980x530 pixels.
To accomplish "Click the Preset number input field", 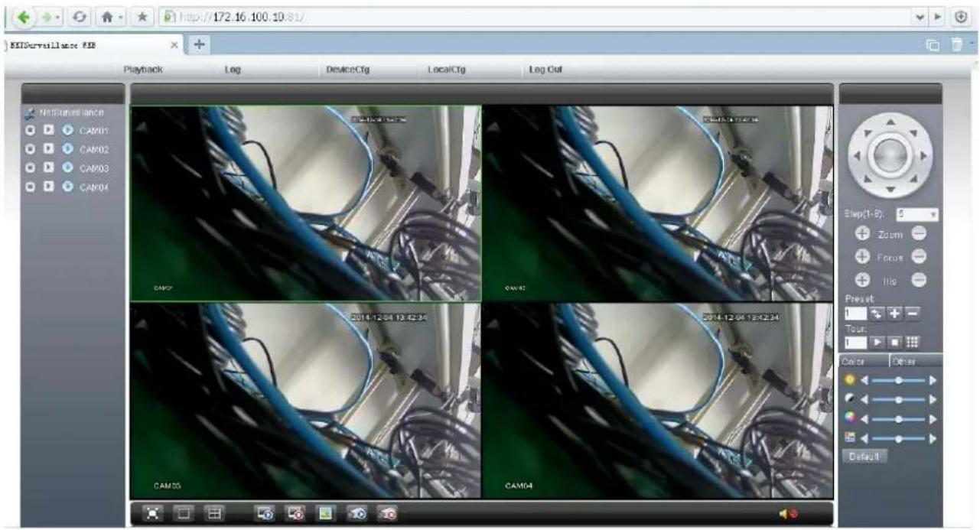I will [855, 314].
